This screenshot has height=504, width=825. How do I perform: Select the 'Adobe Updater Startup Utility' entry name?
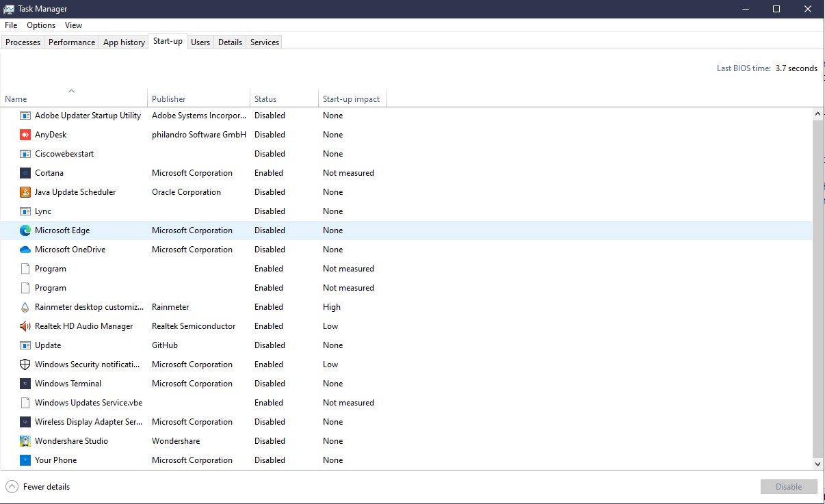pos(88,116)
